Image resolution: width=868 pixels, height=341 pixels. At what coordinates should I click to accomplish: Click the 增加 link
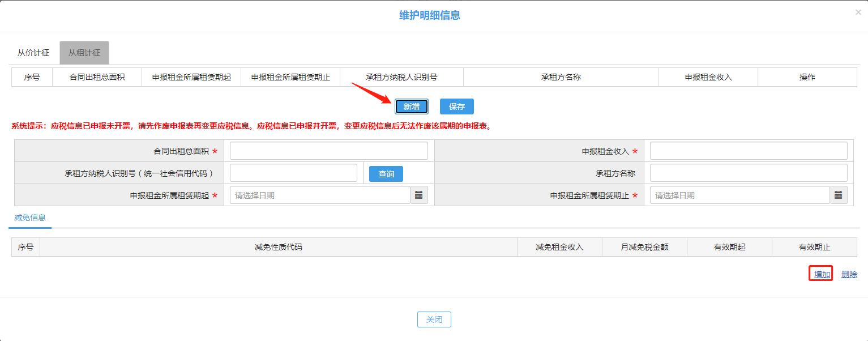(822, 274)
